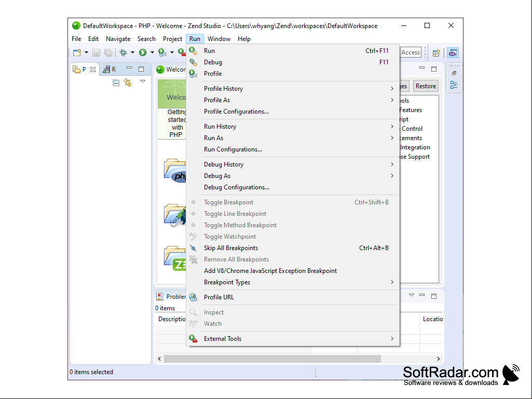Open the Debug toolbar dropdown arrow
The image size is (532, 399).
pyautogui.click(x=132, y=52)
